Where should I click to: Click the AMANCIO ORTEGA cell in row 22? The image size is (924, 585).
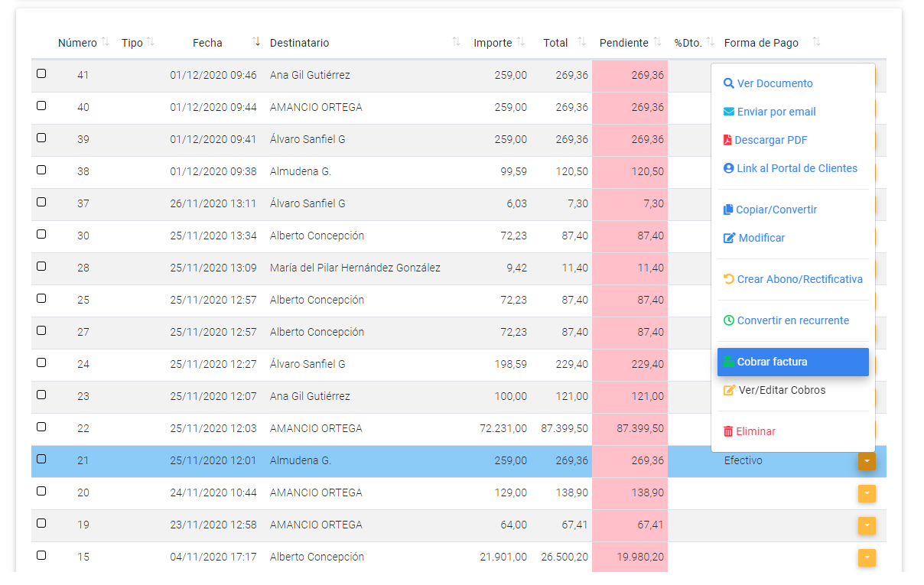point(316,428)
